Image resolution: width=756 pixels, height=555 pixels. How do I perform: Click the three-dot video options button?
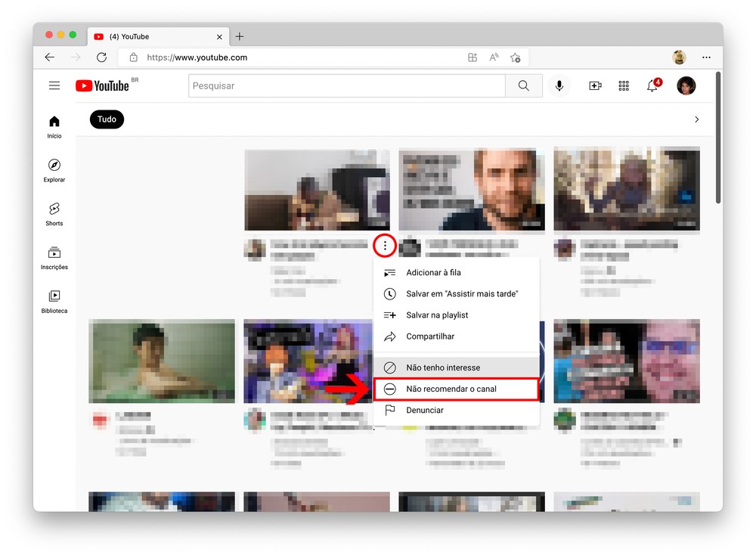point(386,245)
